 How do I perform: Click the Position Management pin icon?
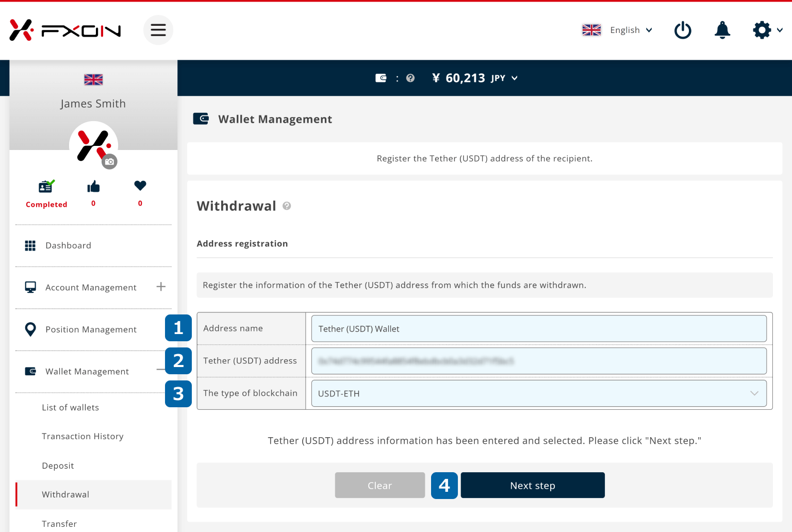pos(30,329)
